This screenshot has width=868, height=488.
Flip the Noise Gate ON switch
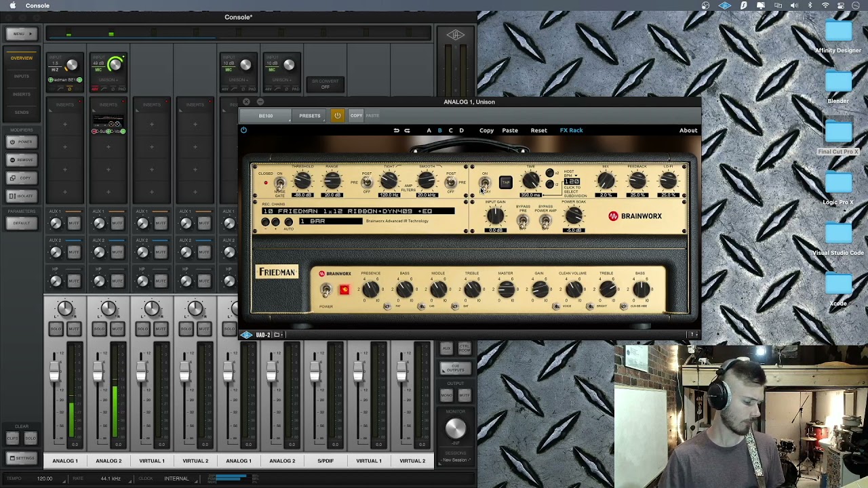279,184
